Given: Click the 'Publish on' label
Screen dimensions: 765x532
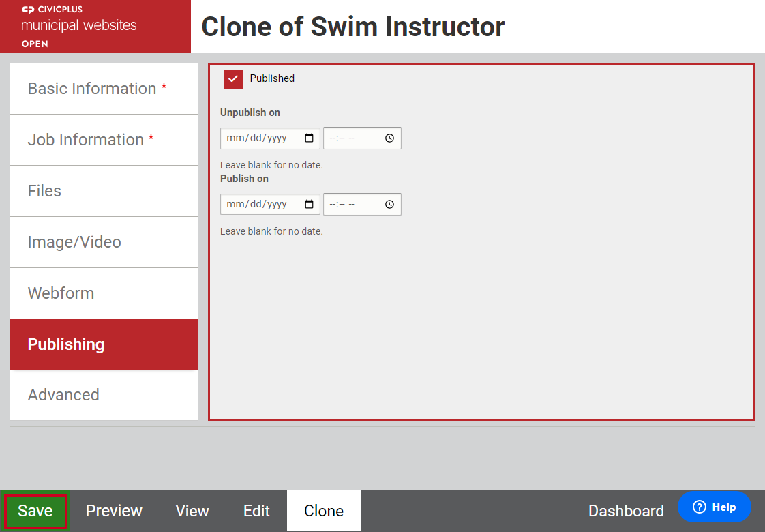Looking at the screenshot, I should (x=244, y=179).
